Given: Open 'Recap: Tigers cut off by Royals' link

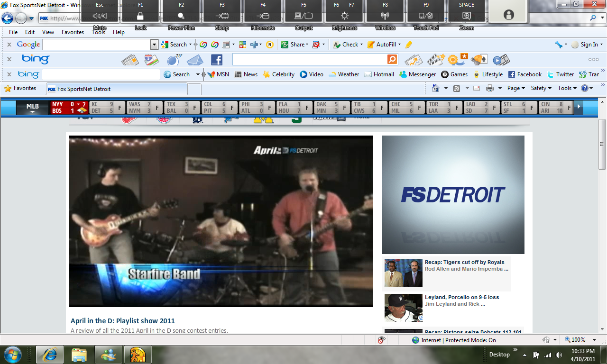Looking at the screenshot, I should coord(464,262).
